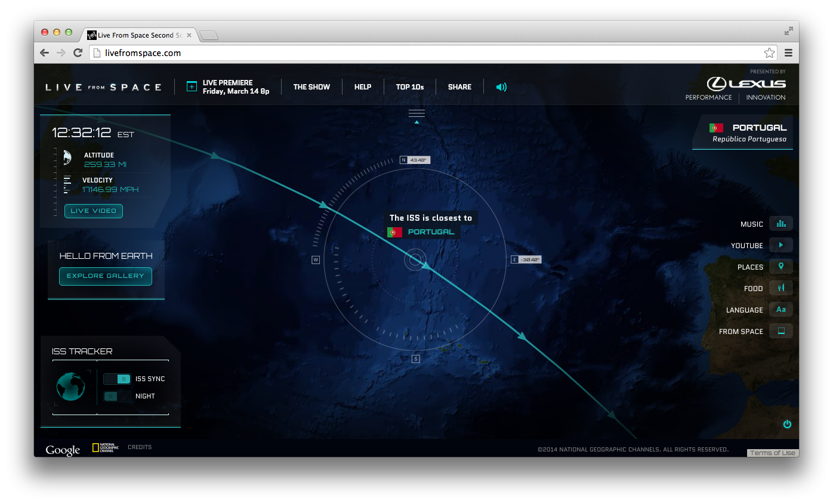Click the Lexus INNOVATION link

click(766, 97)
